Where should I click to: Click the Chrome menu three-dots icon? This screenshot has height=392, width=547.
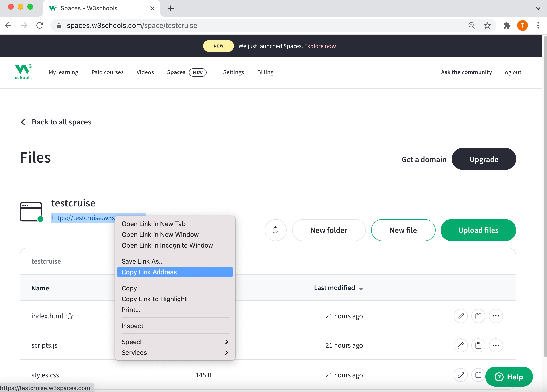pyautogui.click(x=538, y=25)
